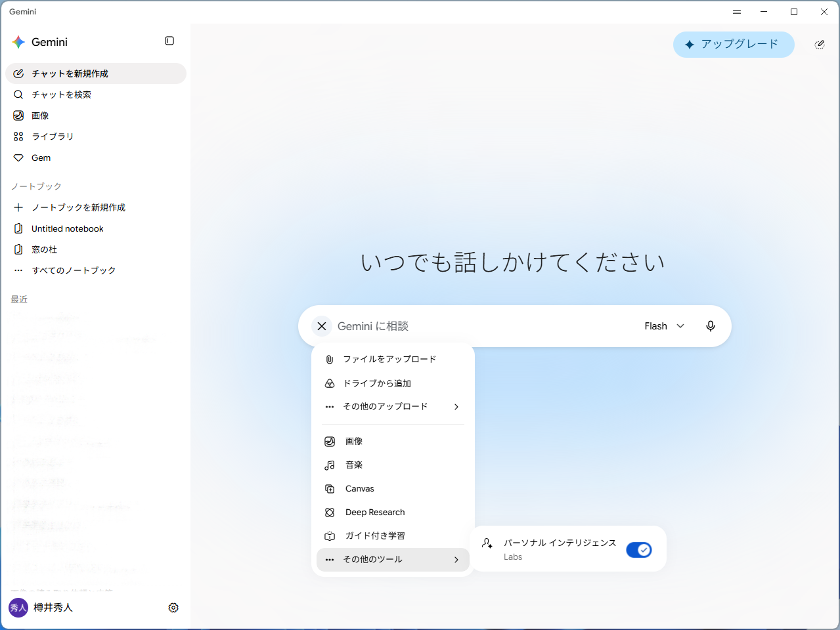Click the notebook icon beside 窓の杜
The height and width of the screenshot is (630, 840).
[x=18, y=249]
